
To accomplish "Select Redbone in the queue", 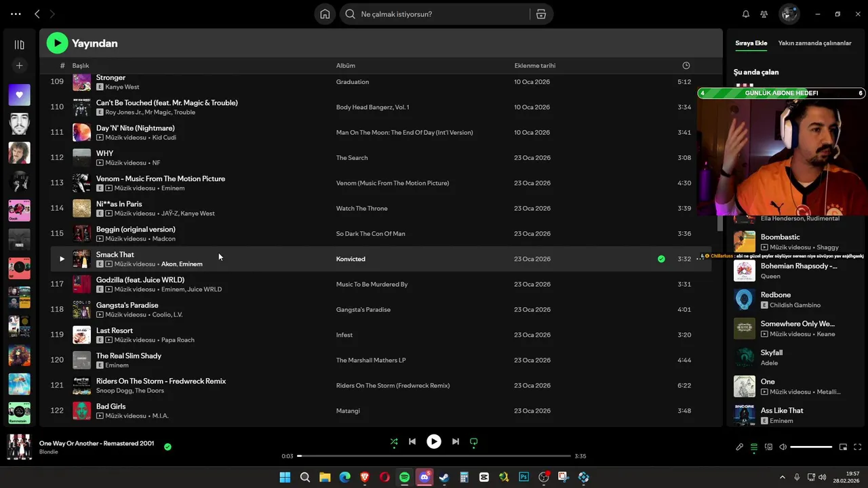I will (776, 295).
